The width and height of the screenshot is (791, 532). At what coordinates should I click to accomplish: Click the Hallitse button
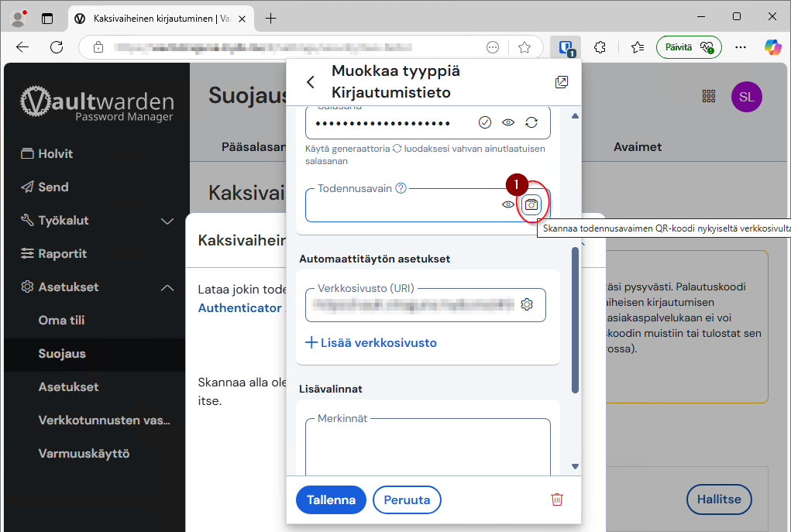719,499
